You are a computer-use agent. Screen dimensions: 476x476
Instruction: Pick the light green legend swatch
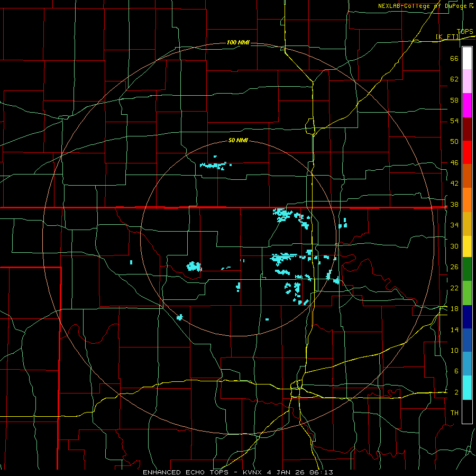[x=467, y=293]
